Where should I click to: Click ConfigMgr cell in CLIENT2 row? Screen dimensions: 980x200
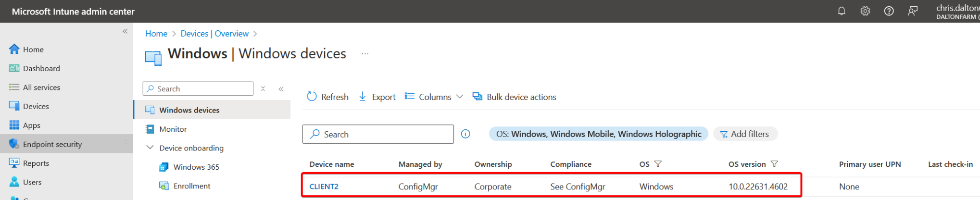pos(418,187)
